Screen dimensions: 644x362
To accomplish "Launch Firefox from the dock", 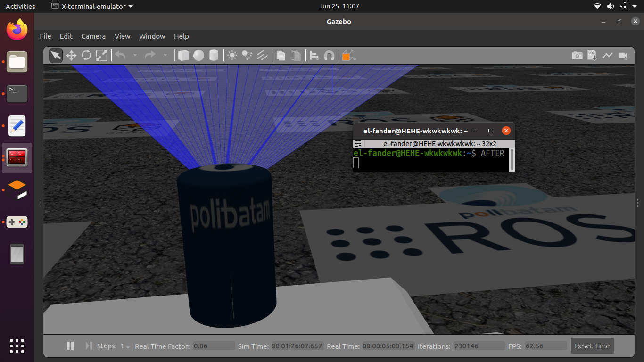I will (17, 30).
